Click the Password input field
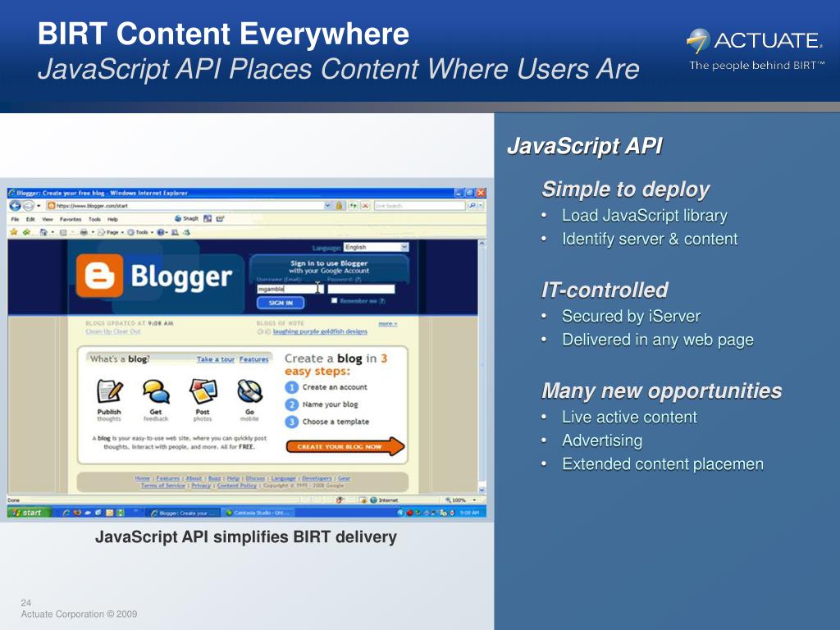 click(361, 289)
